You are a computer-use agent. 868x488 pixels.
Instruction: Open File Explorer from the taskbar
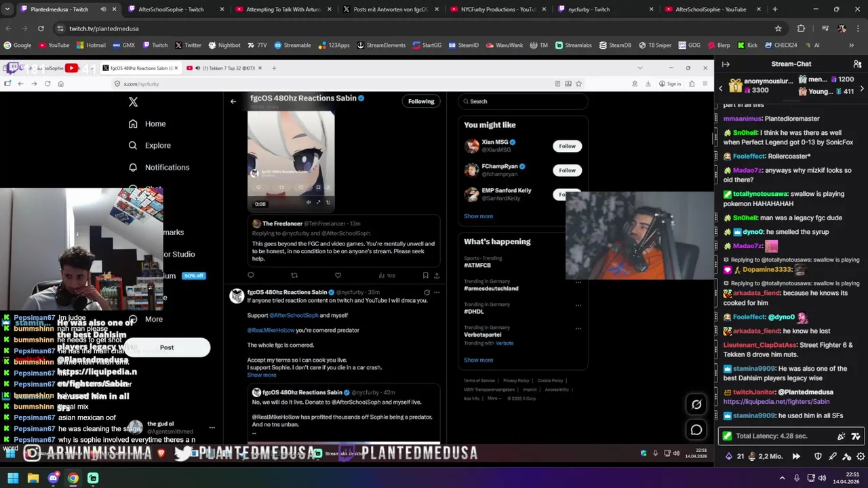pyautogui.click(x=33, y=478)
